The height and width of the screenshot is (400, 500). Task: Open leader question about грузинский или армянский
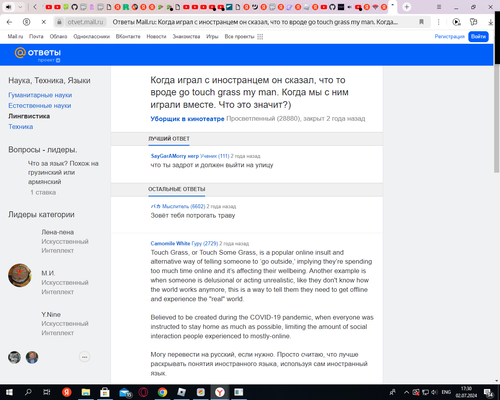[63, 173]
